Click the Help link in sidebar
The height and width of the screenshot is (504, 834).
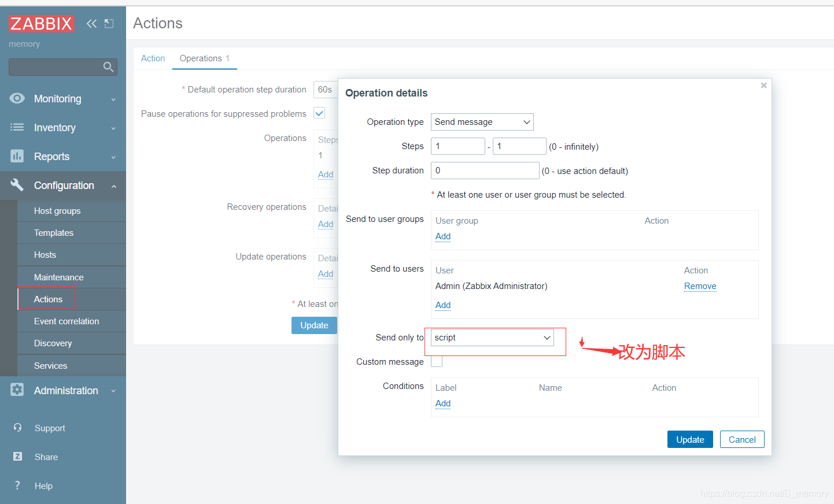(x=43, y=486)
